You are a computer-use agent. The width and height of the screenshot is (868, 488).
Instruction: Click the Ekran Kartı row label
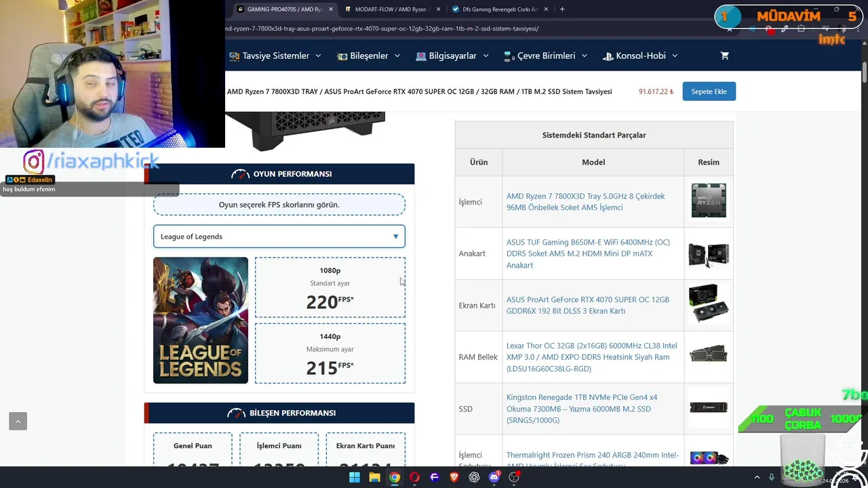[477, 305]
